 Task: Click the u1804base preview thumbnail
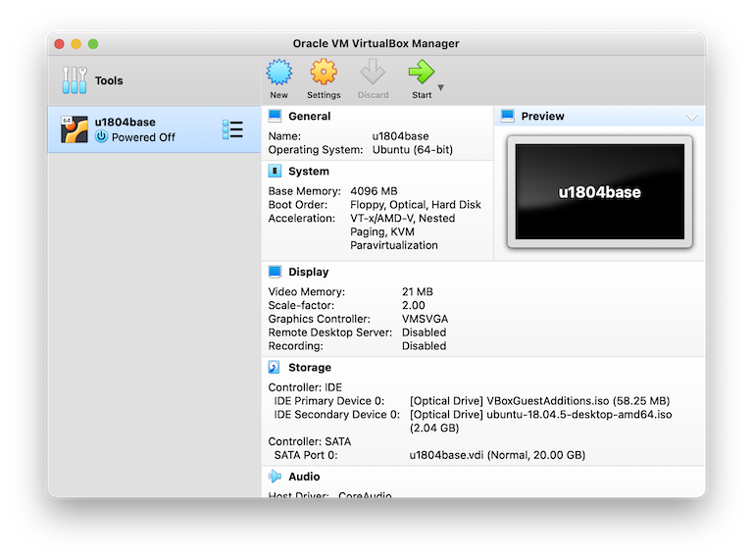point(600,191)
